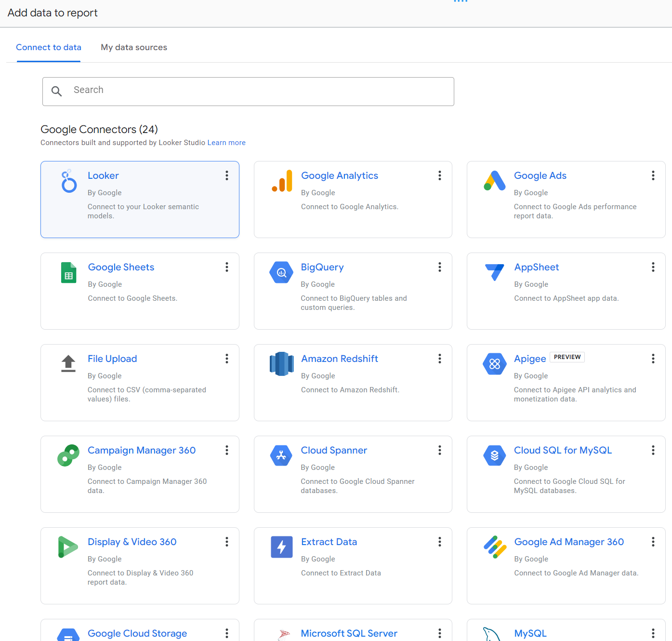Select the Google Ad Manager 360 title
This screenshot has width=672, height=641.
569,542
